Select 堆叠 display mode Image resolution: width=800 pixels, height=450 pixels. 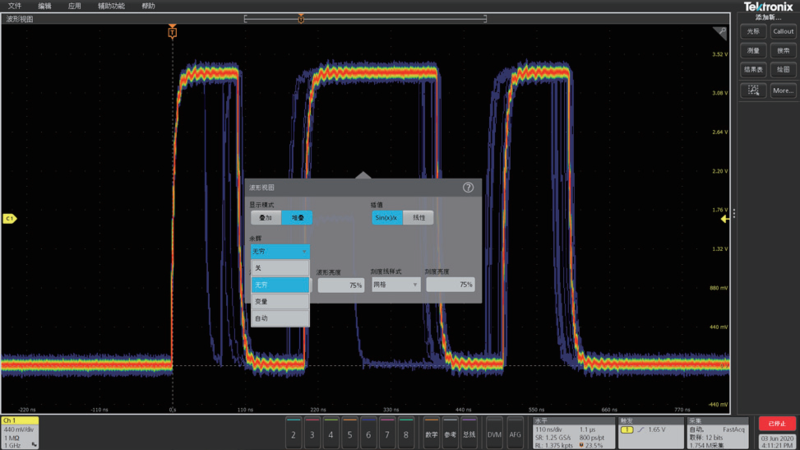tap(297, 217)
